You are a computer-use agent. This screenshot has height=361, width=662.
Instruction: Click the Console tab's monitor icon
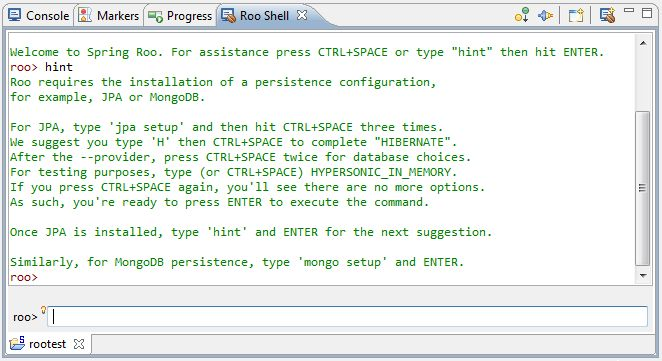pyautogui.click(x=15, y=15)
